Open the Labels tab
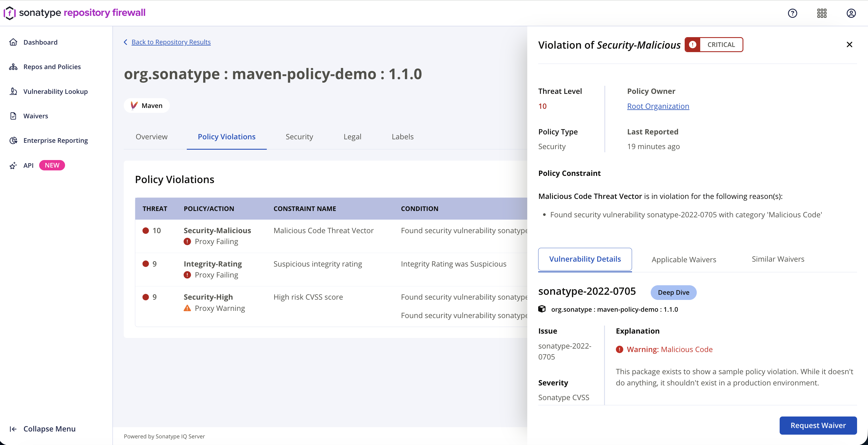 click(x=403, y=137)
